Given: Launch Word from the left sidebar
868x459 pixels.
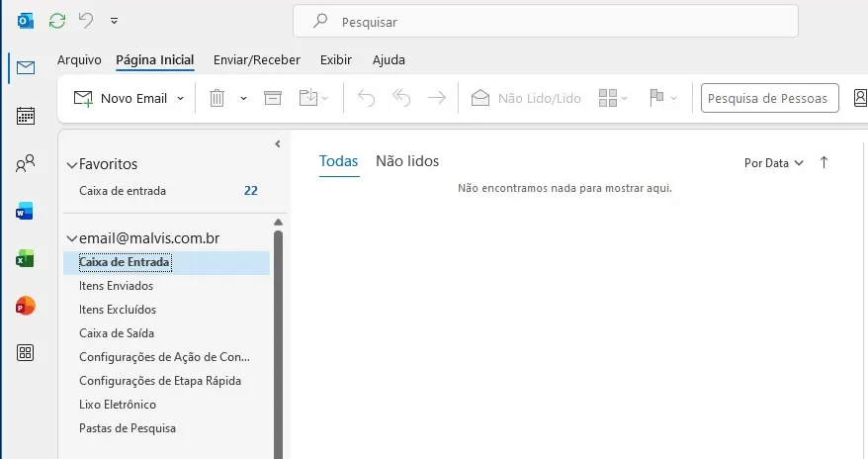Looking at the screenshot, I should point(25,211).
